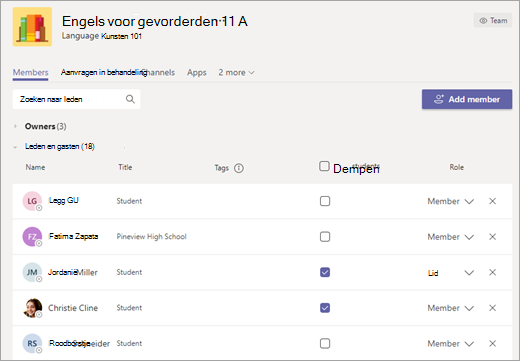
Task: Click Christie Cline's profile photo
Action: (x=32, y=308)
